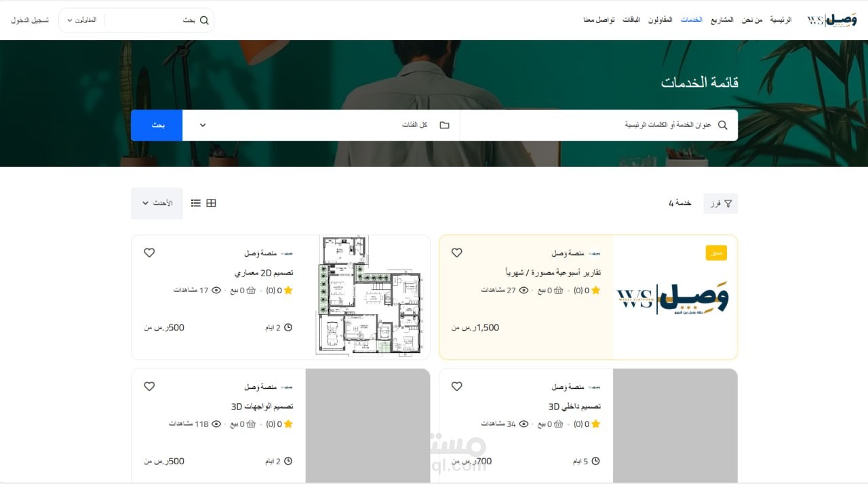Click the folder icon beside كل الفئات

(x=444, y=125)
